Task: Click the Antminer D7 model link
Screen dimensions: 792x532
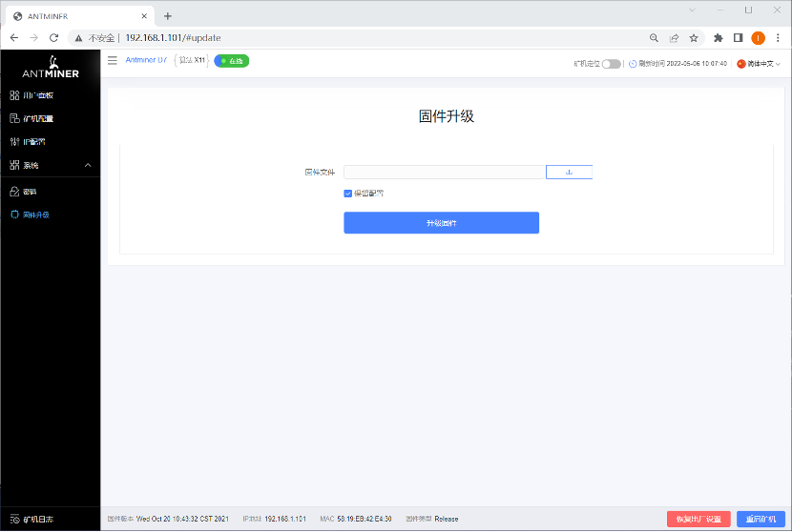Action: tap(146, 60)
